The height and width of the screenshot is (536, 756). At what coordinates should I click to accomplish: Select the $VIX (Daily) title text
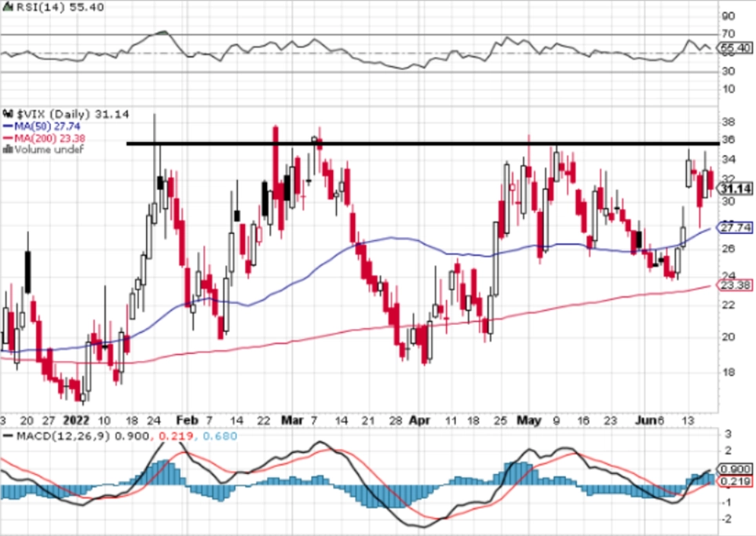(x=53, y=115)
